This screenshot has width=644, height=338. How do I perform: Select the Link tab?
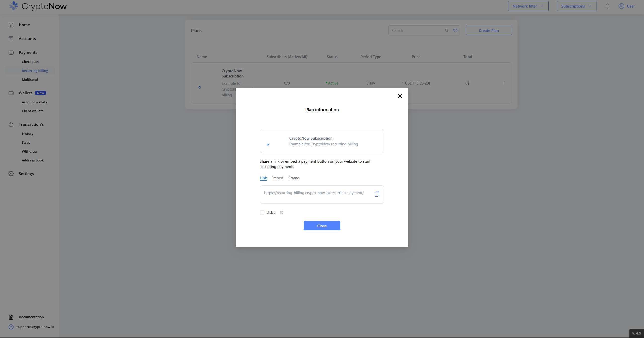coord(263,178)
